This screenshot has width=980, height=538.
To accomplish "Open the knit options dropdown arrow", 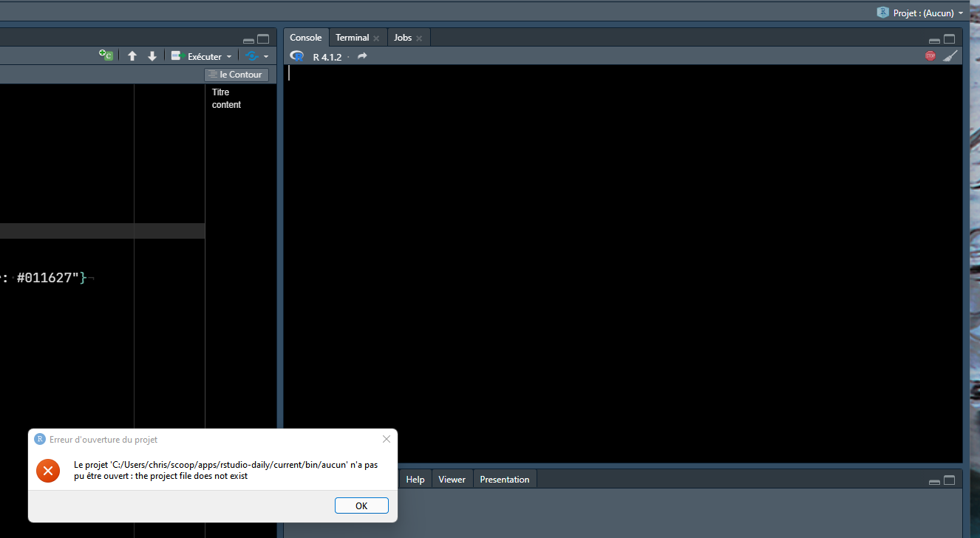I will pyautogui.click(x=267, y=55).
